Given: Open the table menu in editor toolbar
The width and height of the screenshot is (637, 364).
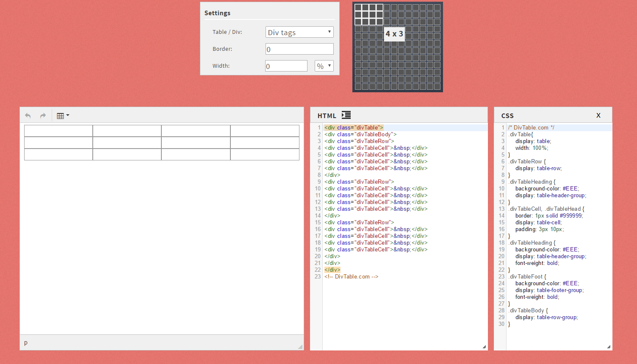Looking at the screenshot, I should click(63, 116).
